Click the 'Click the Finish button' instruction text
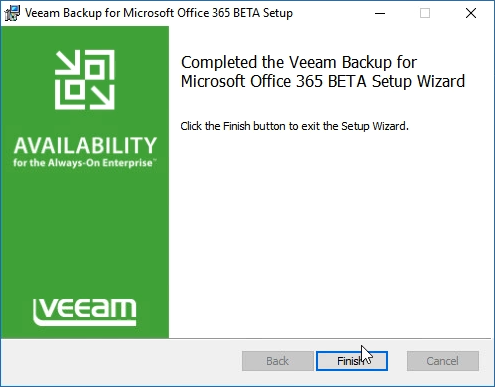The height and width of the screenshot is (387, 495). 294,126
